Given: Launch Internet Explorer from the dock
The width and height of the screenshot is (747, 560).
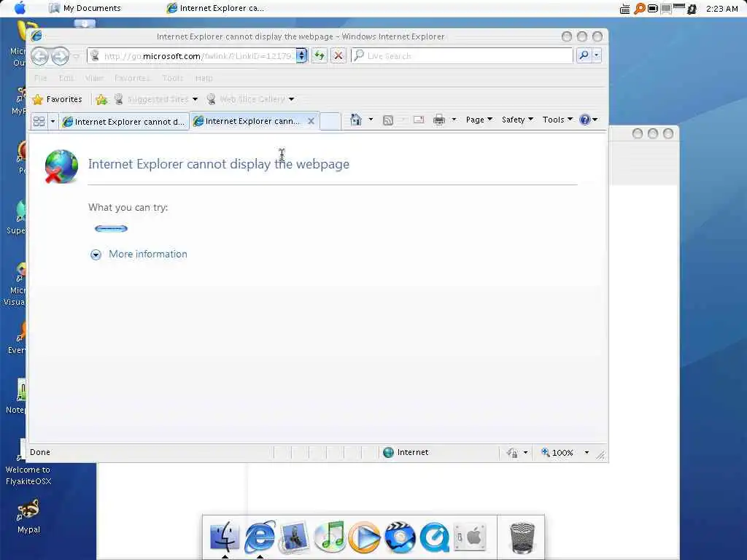Looking at the screenshot, I should tap(260, 537).
